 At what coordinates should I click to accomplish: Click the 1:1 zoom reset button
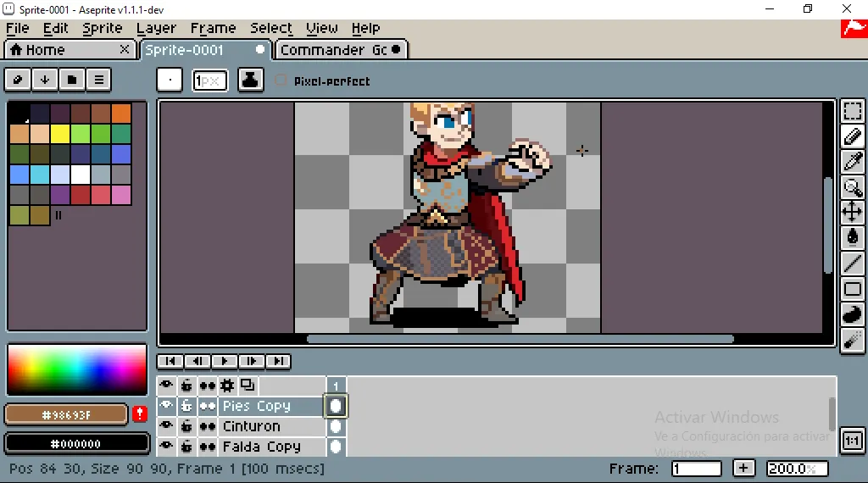click(x=852, y=441)
